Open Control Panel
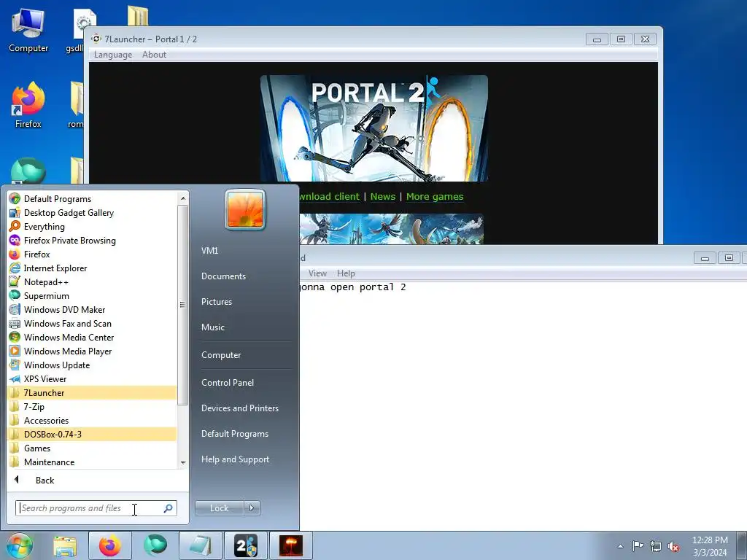Image resolution: width=747 pixels, height=560 pixels. coord(228,382)
